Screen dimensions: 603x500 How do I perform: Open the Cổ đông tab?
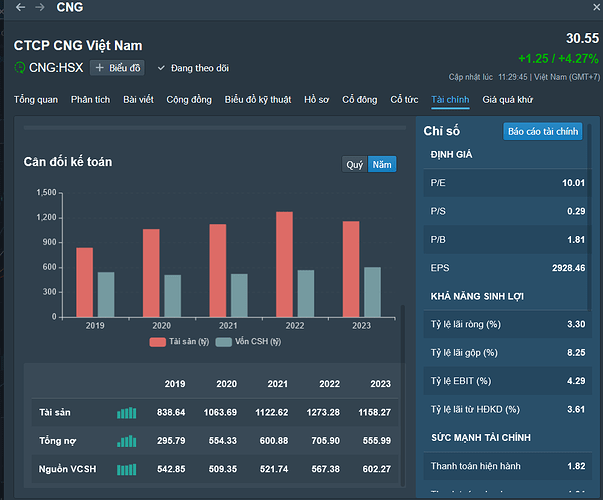[360, 100]
